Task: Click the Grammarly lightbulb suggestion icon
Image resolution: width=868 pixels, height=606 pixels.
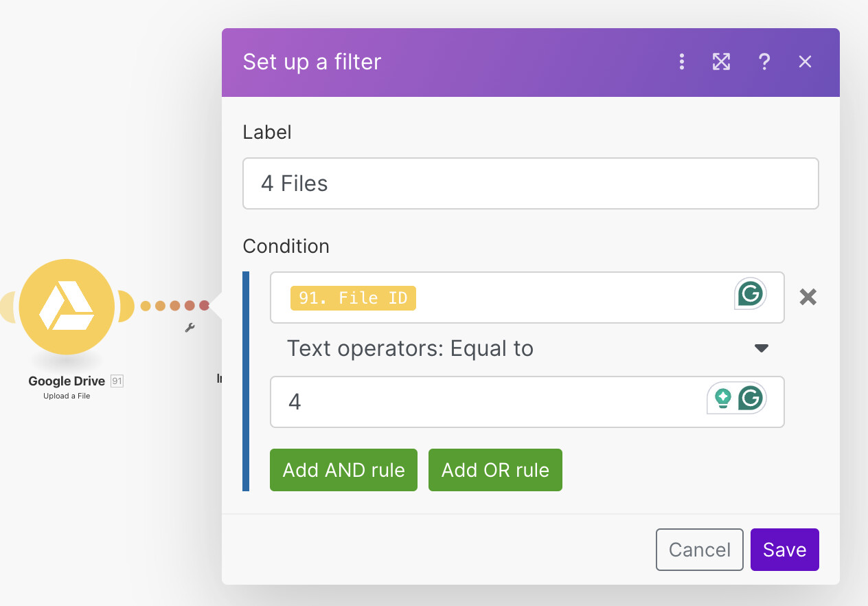Action: 722,398
